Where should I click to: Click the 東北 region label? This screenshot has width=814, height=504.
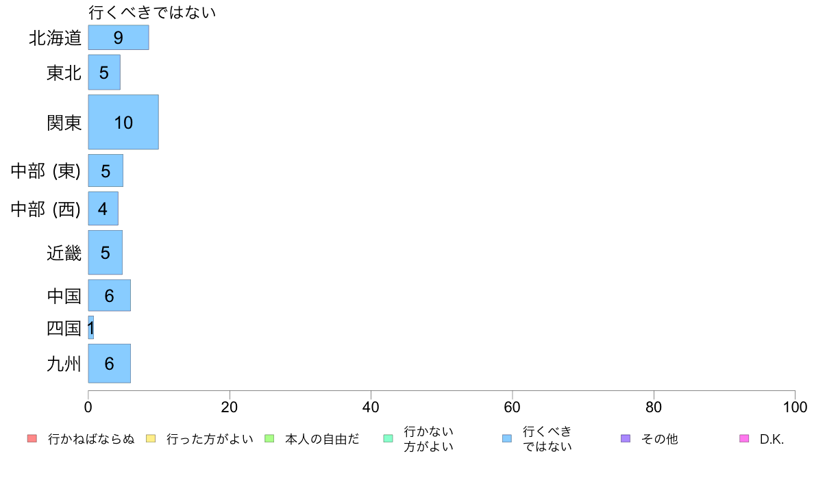point(64,73)
